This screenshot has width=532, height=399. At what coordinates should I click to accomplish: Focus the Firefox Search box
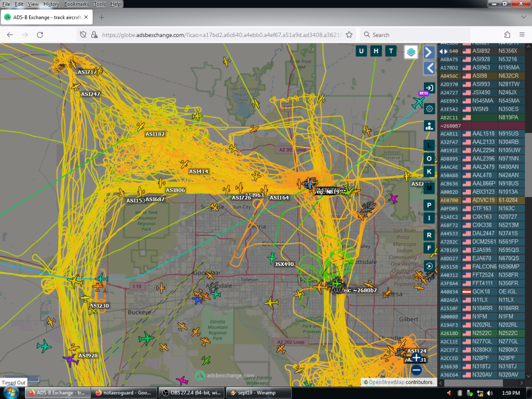click(x=416, y=35)
